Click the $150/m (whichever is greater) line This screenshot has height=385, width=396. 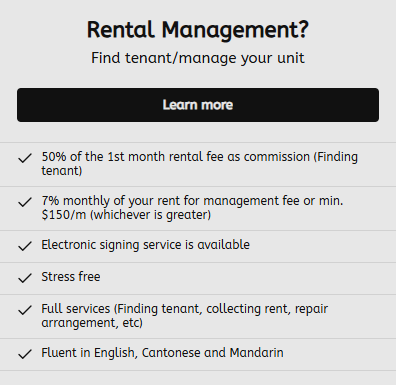126,215
